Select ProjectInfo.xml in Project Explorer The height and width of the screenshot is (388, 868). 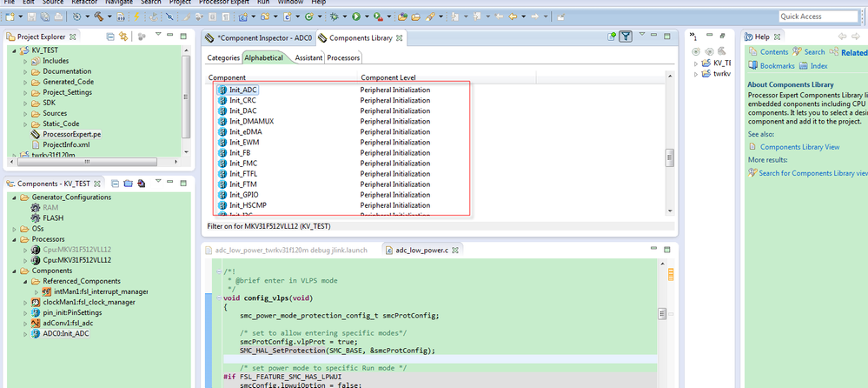pos(66,144)
